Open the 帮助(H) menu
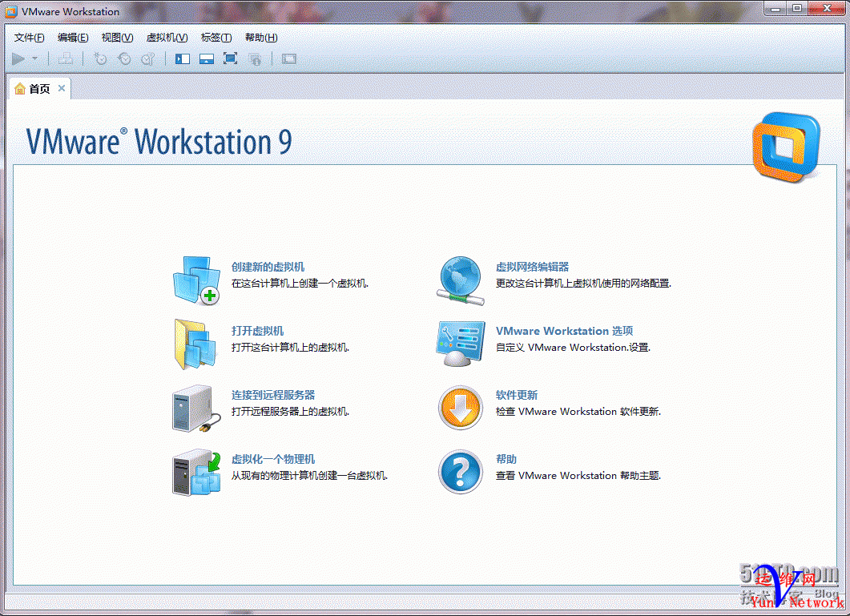 pos(261,38)
